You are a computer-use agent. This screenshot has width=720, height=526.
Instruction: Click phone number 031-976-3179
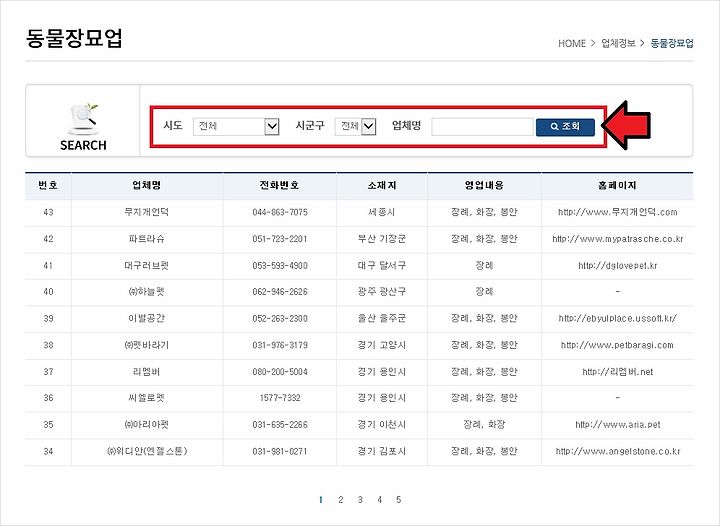click(x=280, y=345)
